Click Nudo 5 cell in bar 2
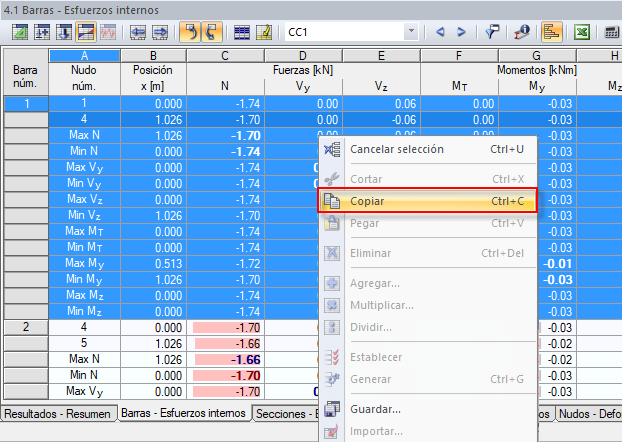The height and width of the screenshot is (442, 622). click(x=84, y=343)
